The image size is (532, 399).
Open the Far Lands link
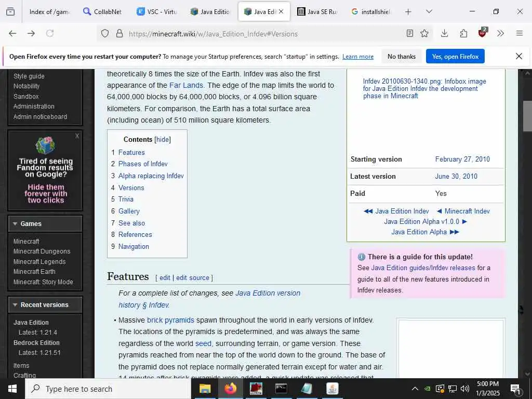pos(186,85)
